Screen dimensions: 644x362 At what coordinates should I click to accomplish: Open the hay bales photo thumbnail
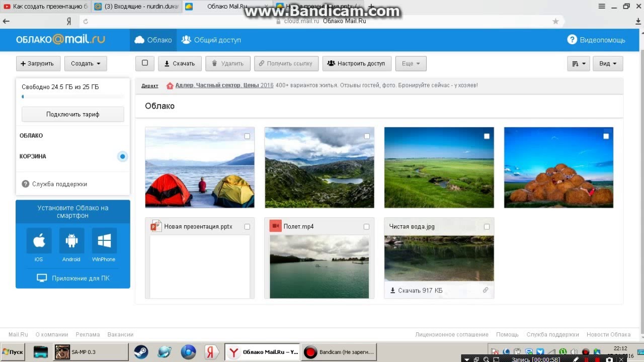tap(558, 167)
